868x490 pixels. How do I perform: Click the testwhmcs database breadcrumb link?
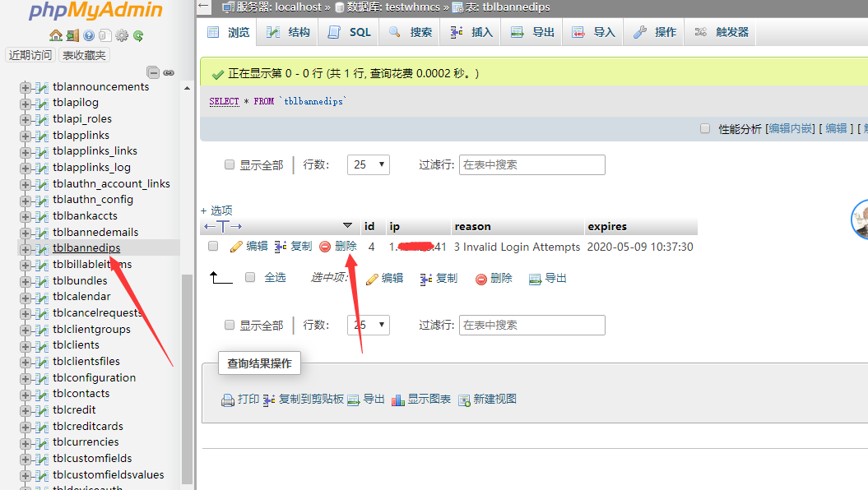412,7
